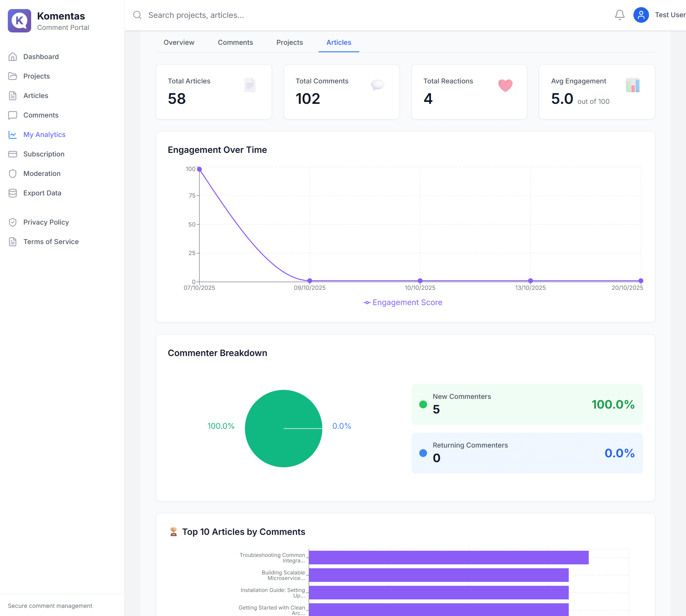686x616 pixels.
Task: Click the Moderation shield icon
Action: click(13, 174)
